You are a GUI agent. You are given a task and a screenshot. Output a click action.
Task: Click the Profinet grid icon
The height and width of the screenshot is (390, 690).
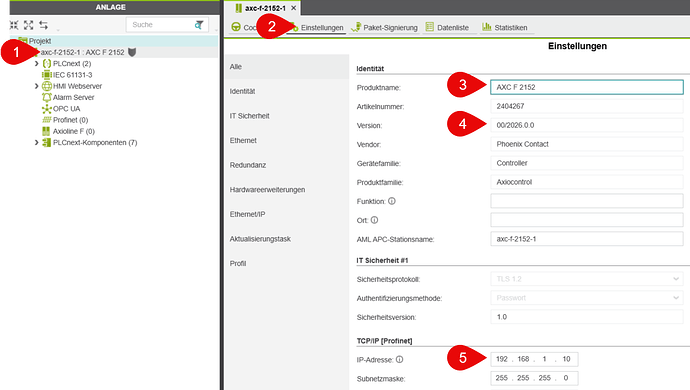coord(47,120)
